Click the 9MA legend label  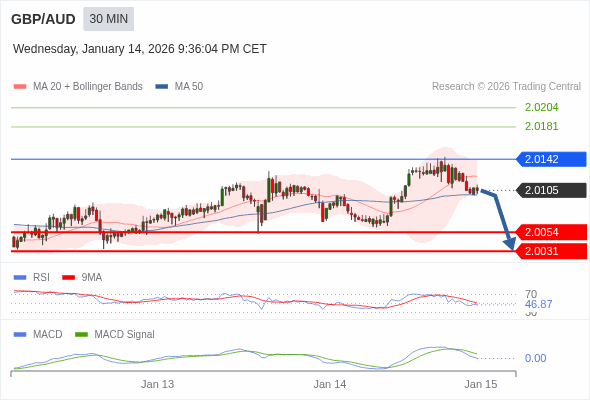(92, 278)
